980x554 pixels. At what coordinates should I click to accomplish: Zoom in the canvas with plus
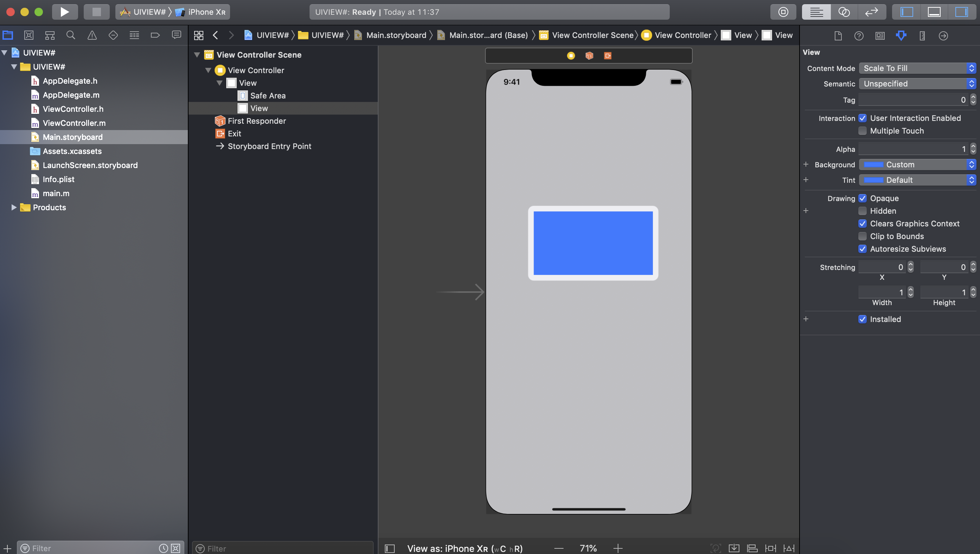618,548
